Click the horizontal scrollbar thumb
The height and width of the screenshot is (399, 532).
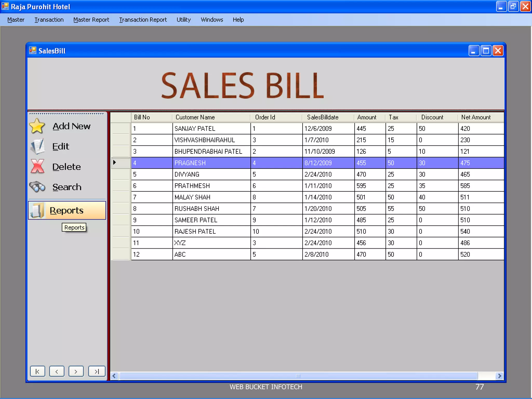tap(298, 376)
